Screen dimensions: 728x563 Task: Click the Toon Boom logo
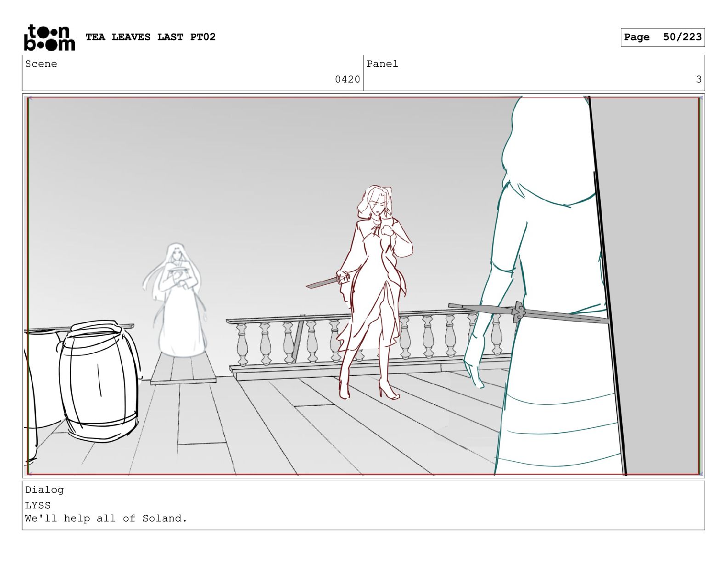49,37
